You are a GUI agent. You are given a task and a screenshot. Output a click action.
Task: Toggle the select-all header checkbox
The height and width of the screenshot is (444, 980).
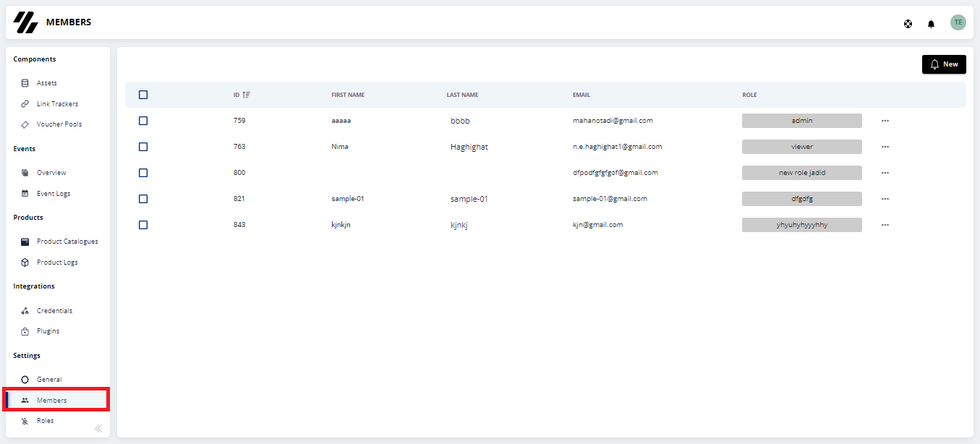coord(143,95)
